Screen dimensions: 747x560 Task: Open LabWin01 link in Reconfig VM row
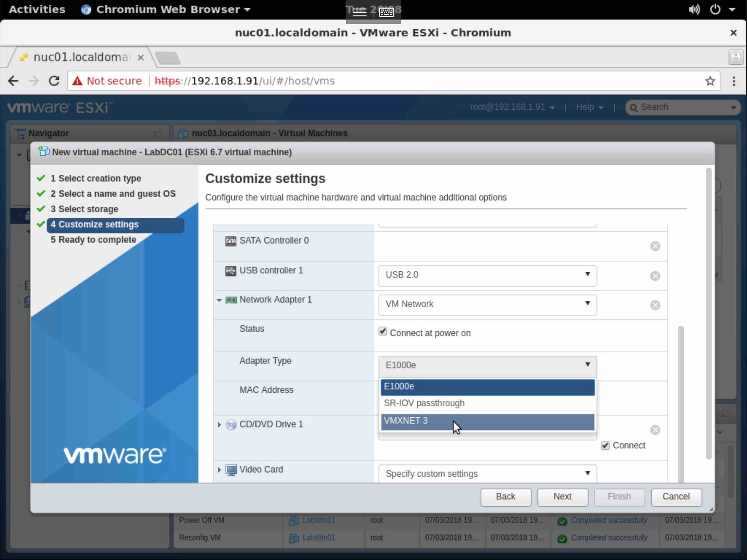319,538
